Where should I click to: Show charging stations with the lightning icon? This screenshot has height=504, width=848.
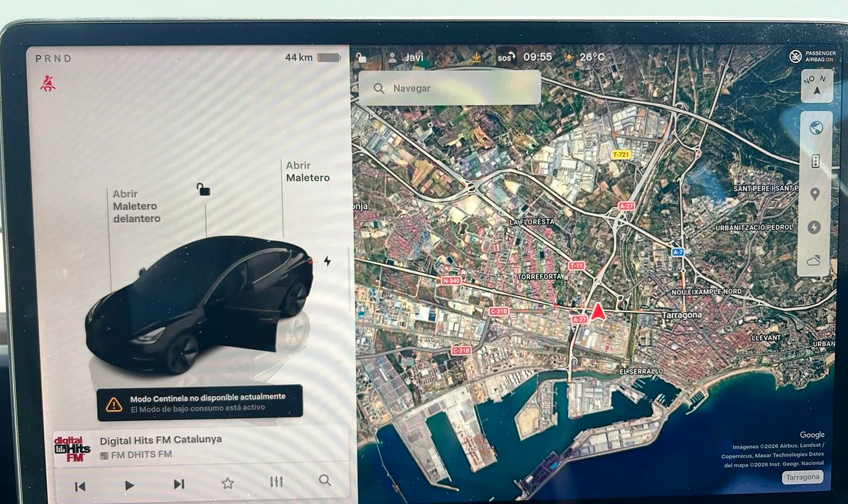pos(814,227)
